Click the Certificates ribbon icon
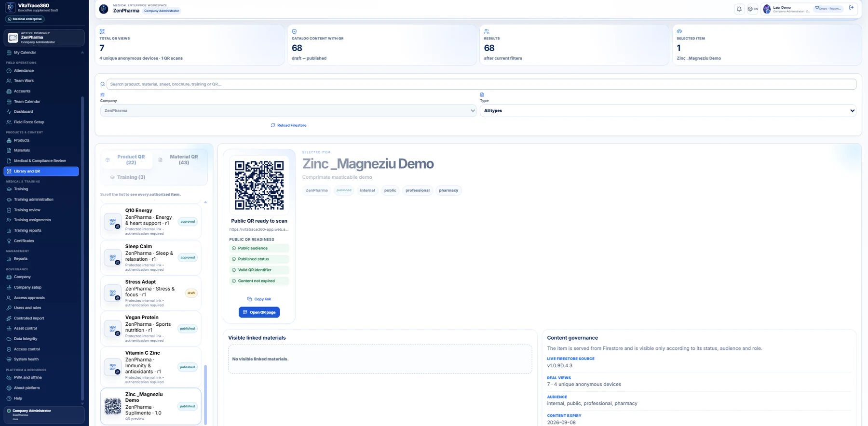This screenshot has width=868, height=426. 9,241
